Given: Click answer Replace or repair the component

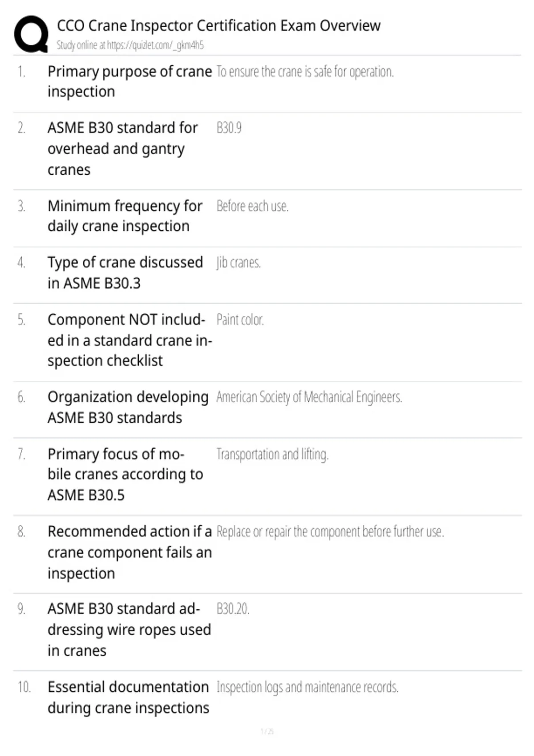Looking at the screenshot, I should click(330, 532).
